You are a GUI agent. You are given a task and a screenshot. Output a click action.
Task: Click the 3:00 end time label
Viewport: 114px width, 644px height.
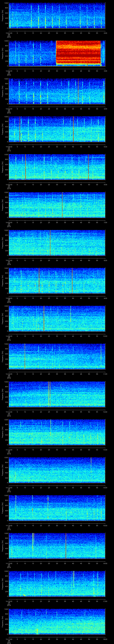[105, 71]
